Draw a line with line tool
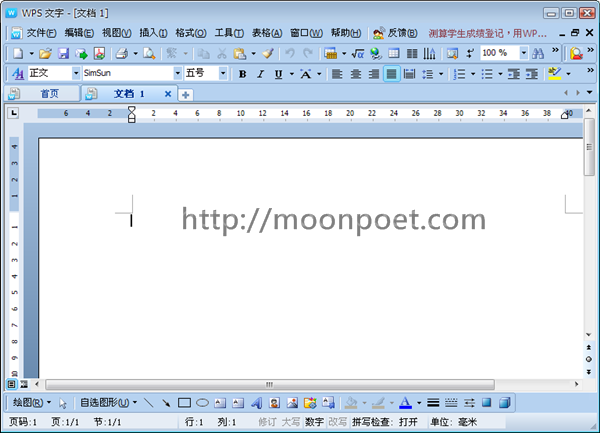 (148, 403)
